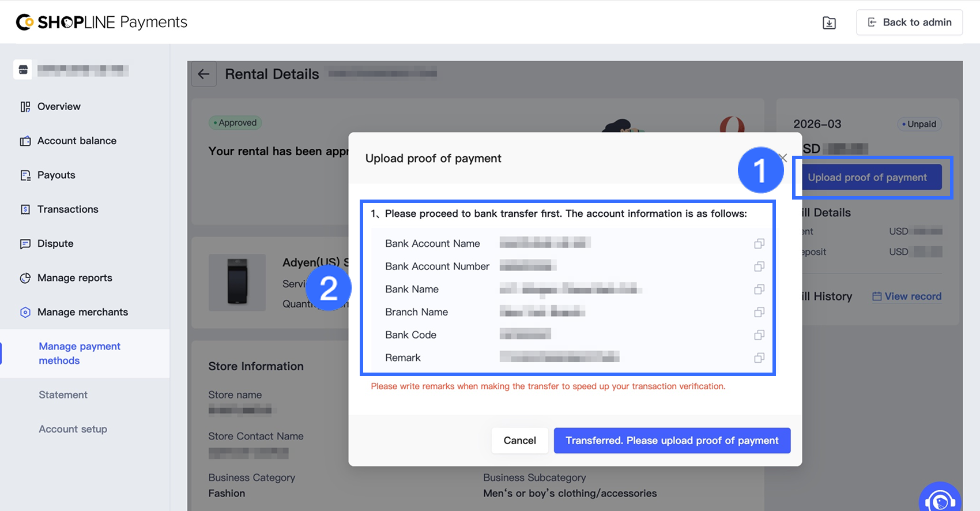Open Overview in the sidebar
This screenshot has width=980, height=511.
(59, 107)
